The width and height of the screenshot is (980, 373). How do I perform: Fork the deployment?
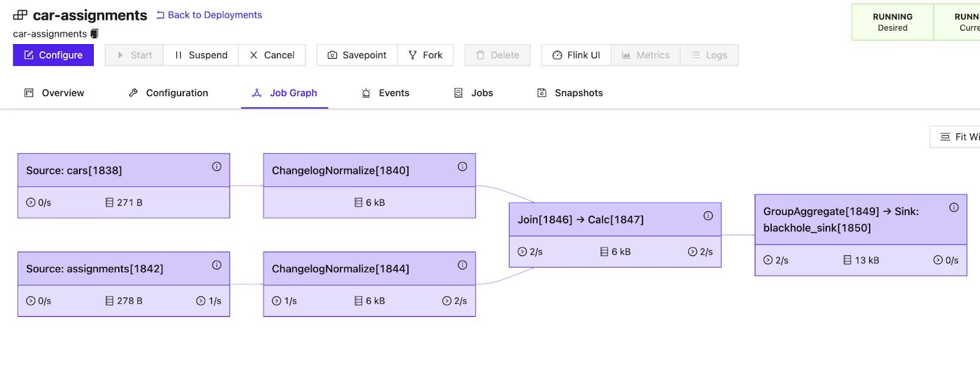click(x=425, y=55)
